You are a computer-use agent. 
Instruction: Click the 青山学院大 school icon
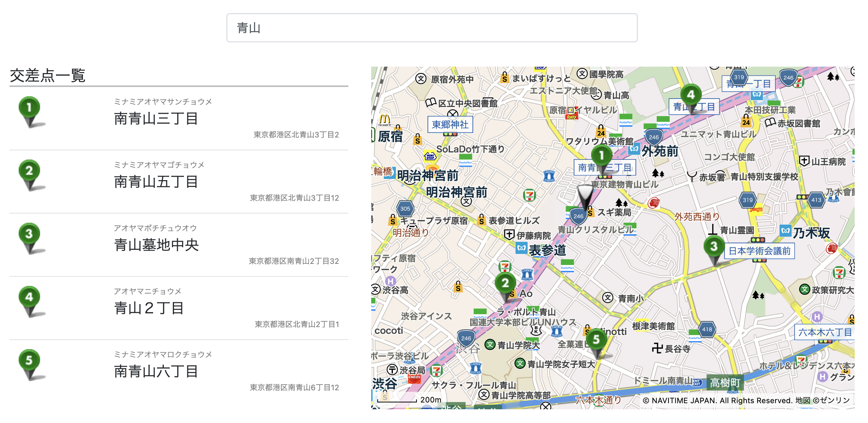490,345
